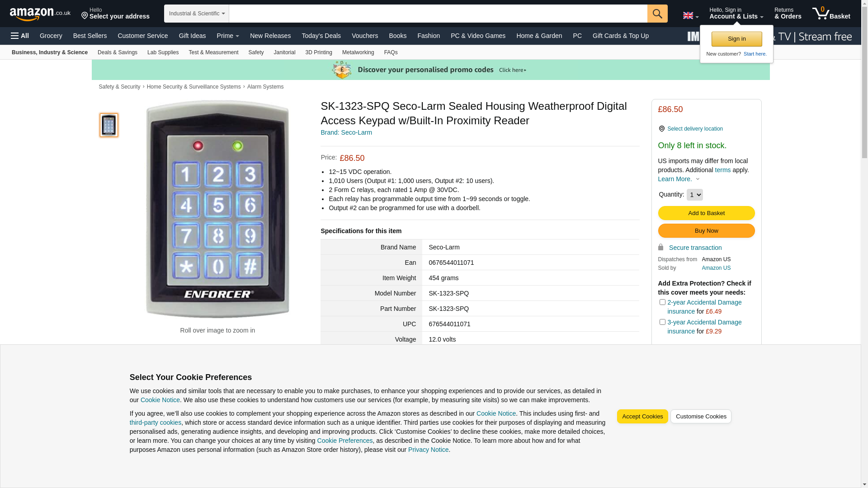Tick the 2-year Accidental Damage insurance checkbox

click(662, 302)
